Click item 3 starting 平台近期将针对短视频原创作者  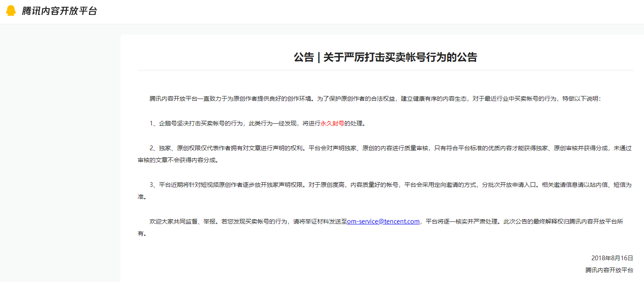click(x=385, y=191)
